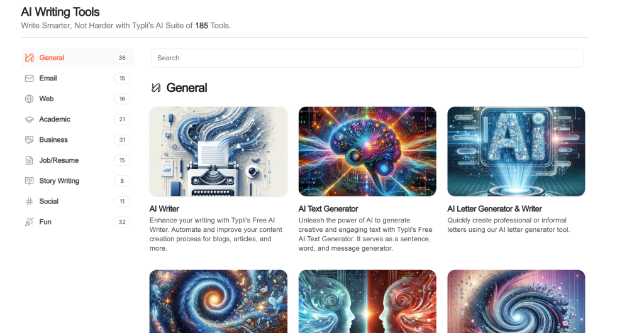This screenshot has height=333, width=644.
Task: Open AI Letter Generator & Writer link
Action: click(494, 209)
